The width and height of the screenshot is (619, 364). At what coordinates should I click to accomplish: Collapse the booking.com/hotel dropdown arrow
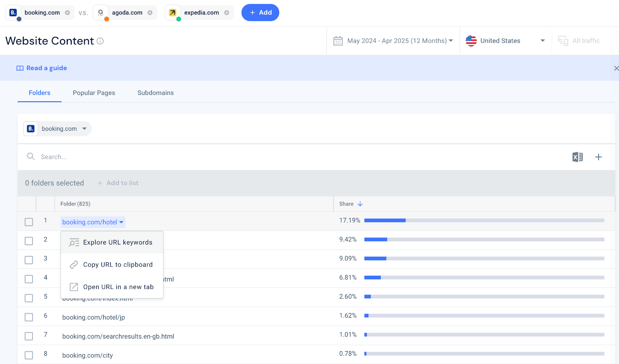[x=121, y=222]
